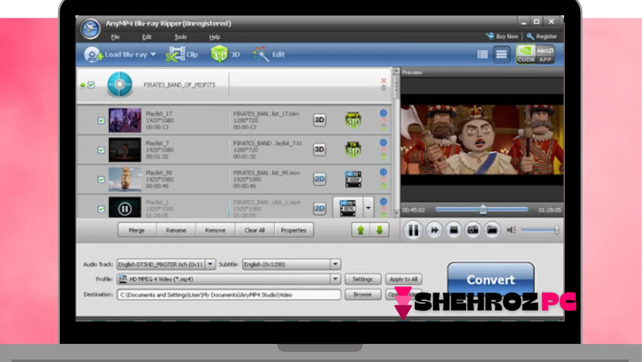
Task: Click the Clear All button
Action: tap(255, 230)
